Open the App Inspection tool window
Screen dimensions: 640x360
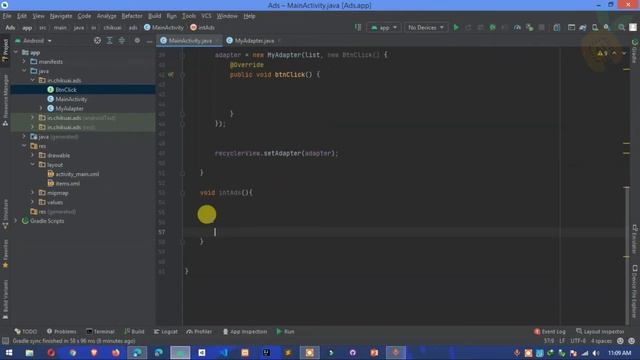[x=245, y=331]
